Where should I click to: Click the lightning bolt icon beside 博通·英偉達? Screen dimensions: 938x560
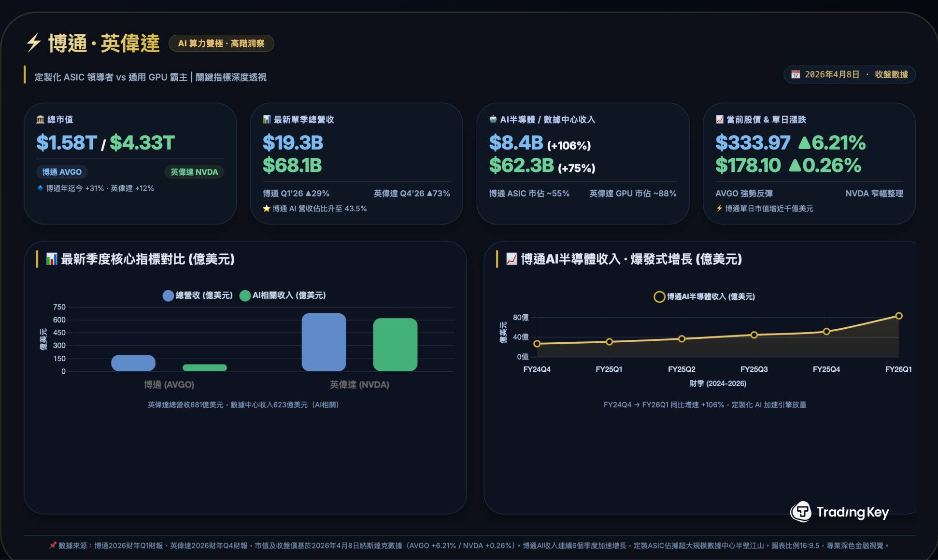tap(33, 43)
